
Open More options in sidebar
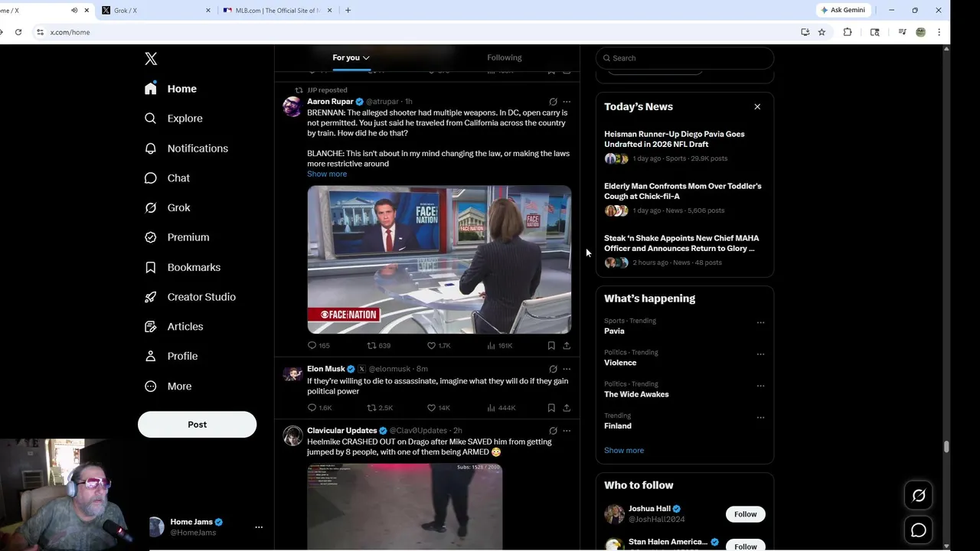[168, 386]
